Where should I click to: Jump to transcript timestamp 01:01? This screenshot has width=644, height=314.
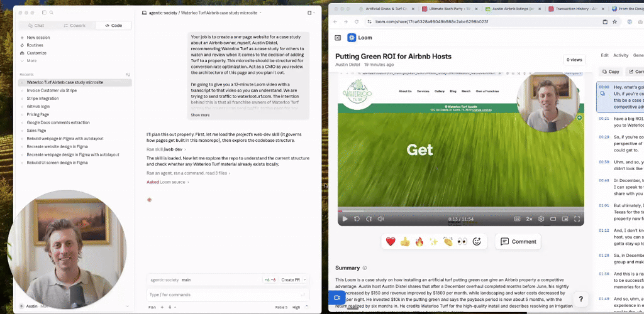(604, 205)
